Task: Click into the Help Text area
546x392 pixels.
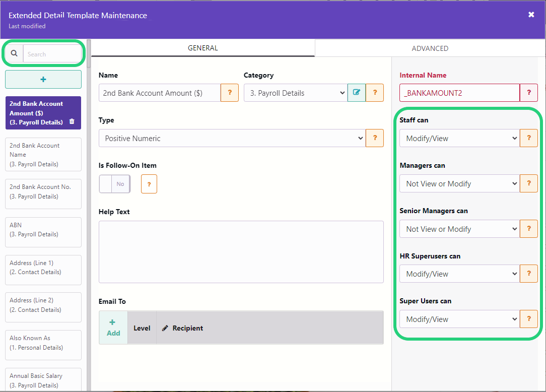Action: pyautogui.click(x=241, y=252)
